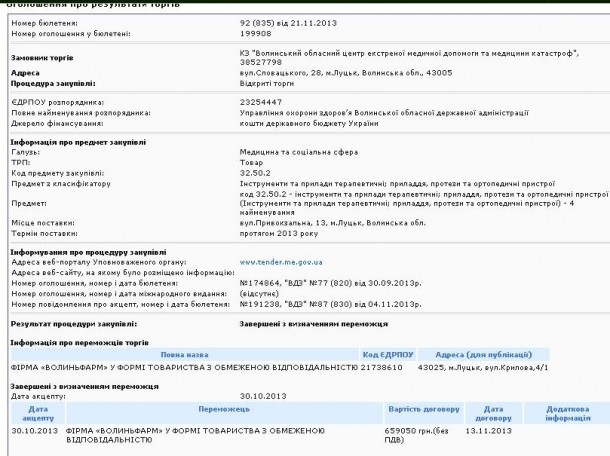Click 'кошти державного бюджету України' value
The image size is (610, 456).
309,123
